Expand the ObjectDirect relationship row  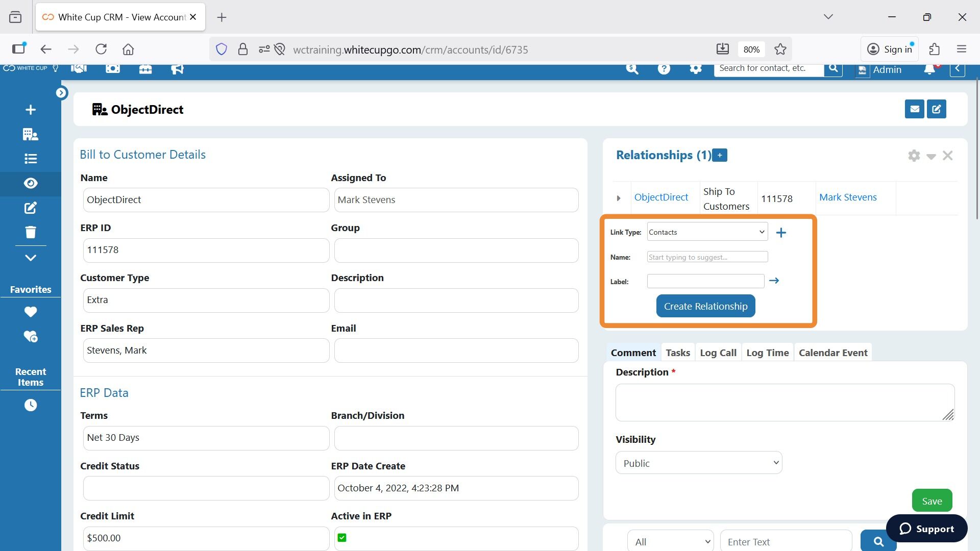click(619, 198)
